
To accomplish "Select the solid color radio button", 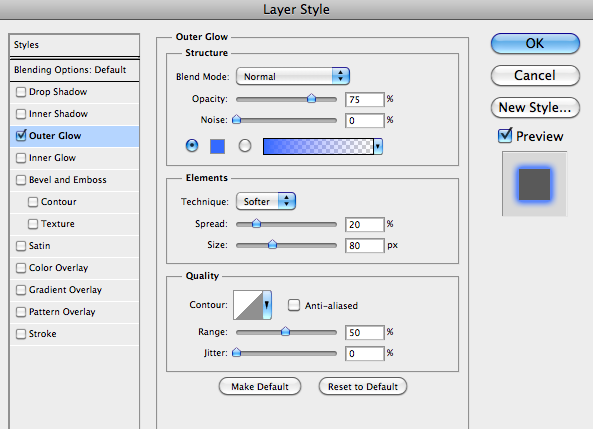I will click(x=192, y=146).
